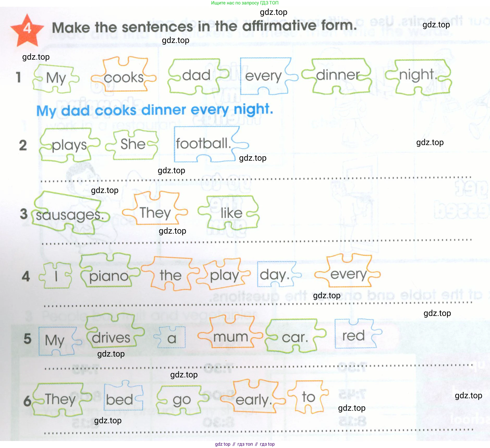Viewport: 490px width, 448px height.
Task: Pick the 'sausages.' green puzzle piece
Action: click(70, 212)
